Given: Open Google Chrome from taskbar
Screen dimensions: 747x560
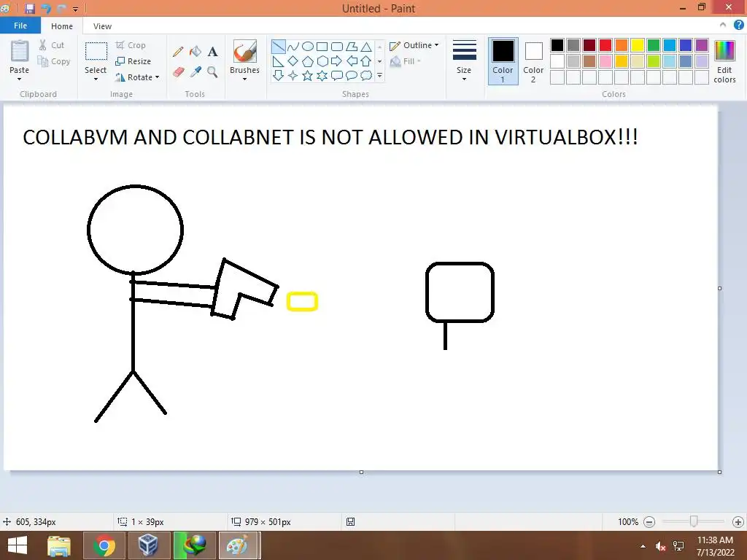Looking at the screenshot, I should 104,545.
